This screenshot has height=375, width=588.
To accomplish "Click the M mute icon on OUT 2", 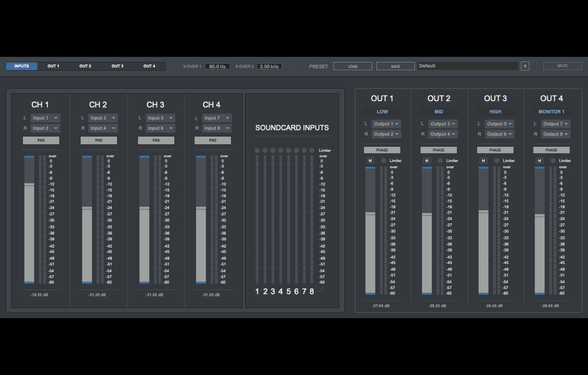I will pyautogui.click(x=427, y=160).
